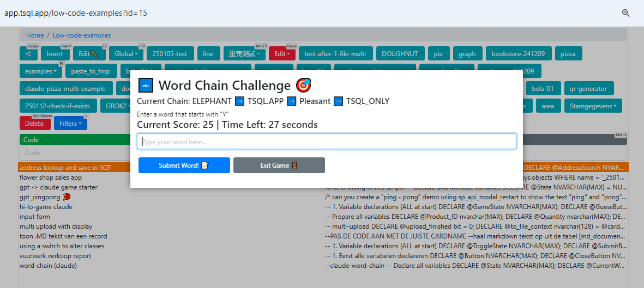Click the Insert button
Screen dimensions: 644x288
tap(55, 54)
